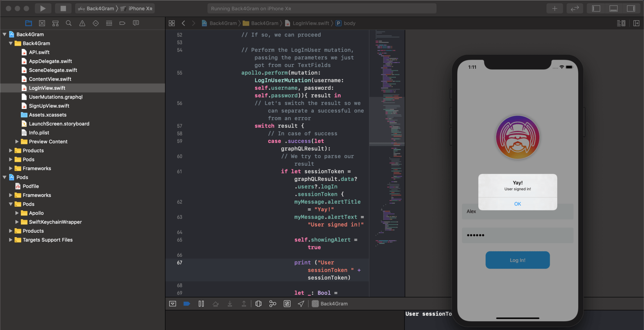Show the Issue navigator

(x=82, y=23)
